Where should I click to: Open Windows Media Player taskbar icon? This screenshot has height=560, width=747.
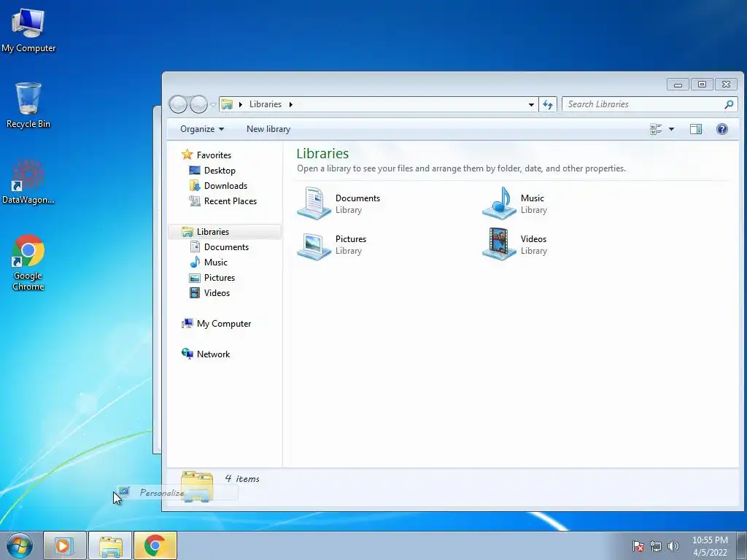[65, 545]
